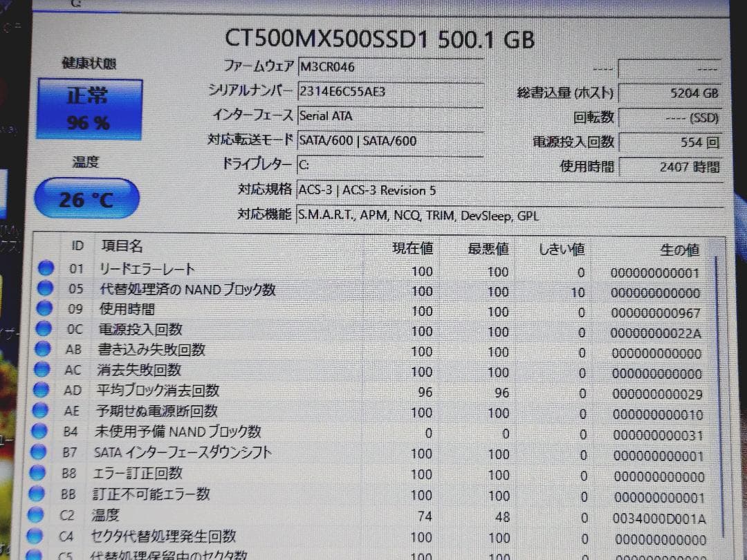
Task: Click the 正常 96% health status button
Action: coord(88,109)
